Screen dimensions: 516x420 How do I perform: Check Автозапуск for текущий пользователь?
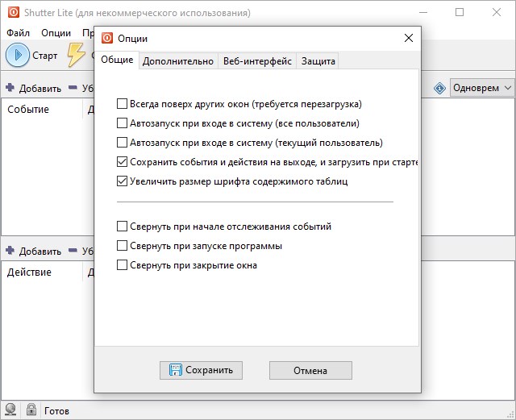click(x=122, y=143)
